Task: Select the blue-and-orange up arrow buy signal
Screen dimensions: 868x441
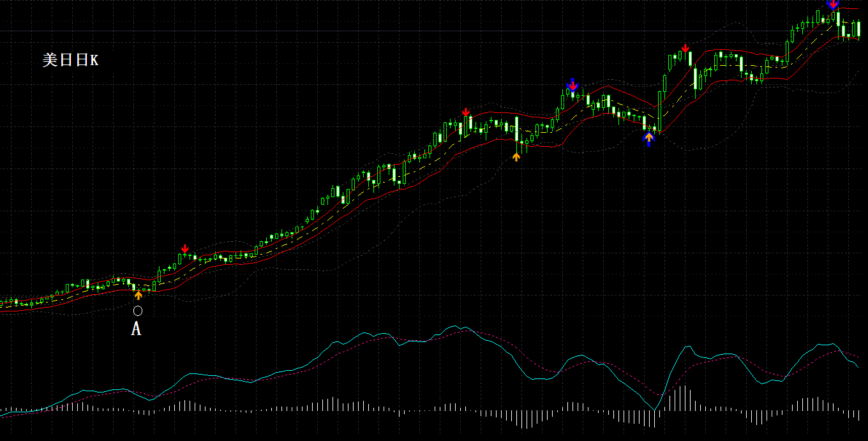Action: tap(649, 139)
